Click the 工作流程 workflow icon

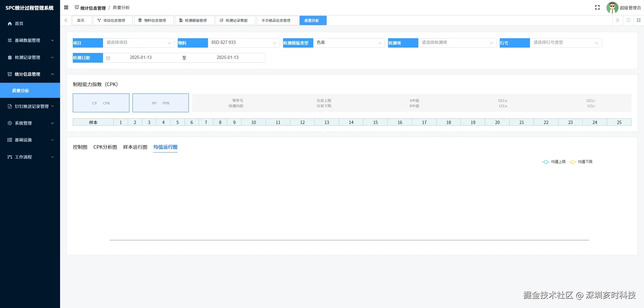(x=10, y=157)
